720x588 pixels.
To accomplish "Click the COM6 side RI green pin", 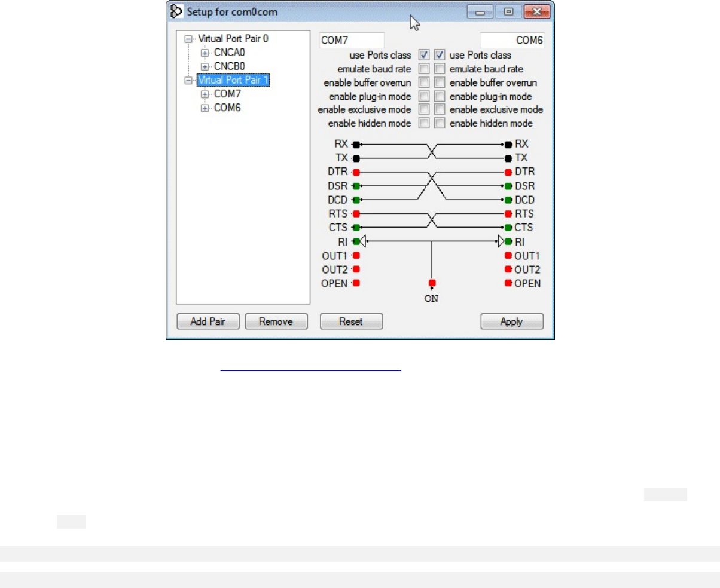I will point(508,241).
